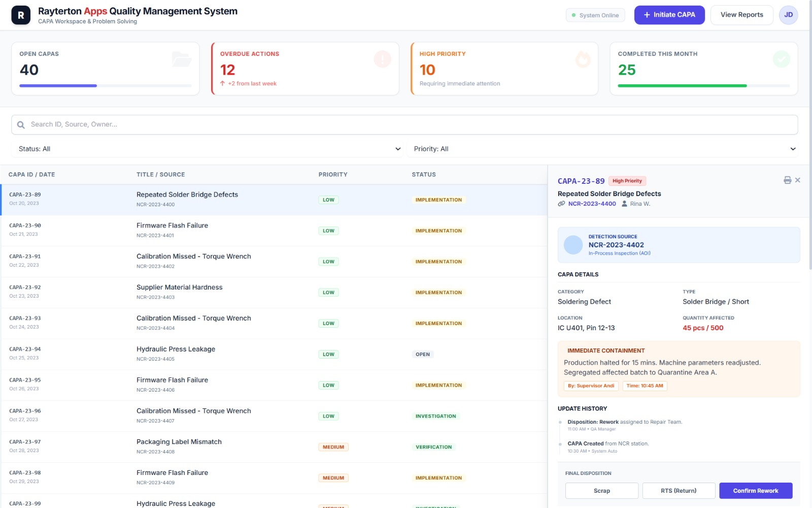Open the JD user avatar menu
This screenshot has width=812, height=508.
click(788, 15)
